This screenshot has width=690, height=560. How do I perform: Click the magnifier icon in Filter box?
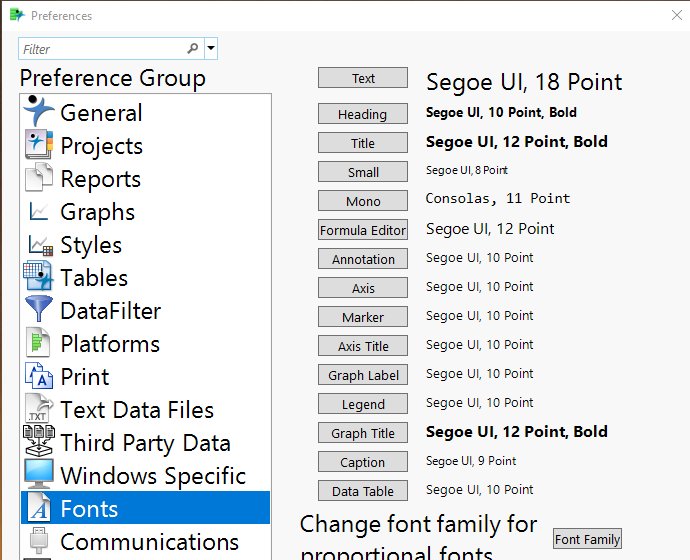193,48
